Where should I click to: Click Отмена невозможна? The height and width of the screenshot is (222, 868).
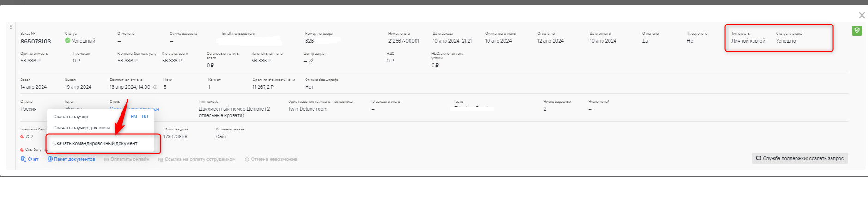tap(271, 159)
